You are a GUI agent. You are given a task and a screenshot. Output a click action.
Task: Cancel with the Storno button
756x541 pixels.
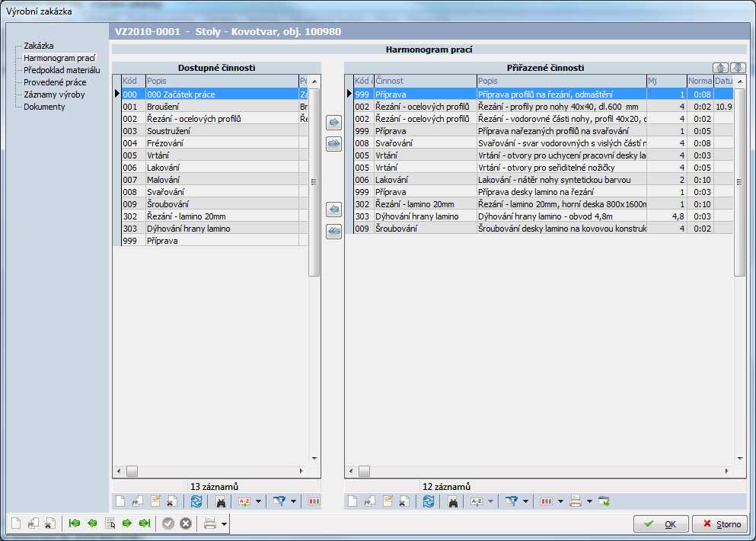point(720,524)
